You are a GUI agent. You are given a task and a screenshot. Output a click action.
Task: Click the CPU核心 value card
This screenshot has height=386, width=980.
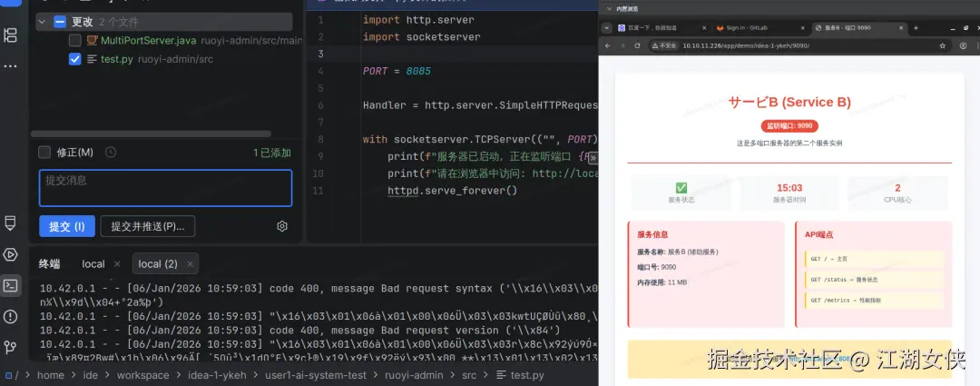(x=898, y=193)
